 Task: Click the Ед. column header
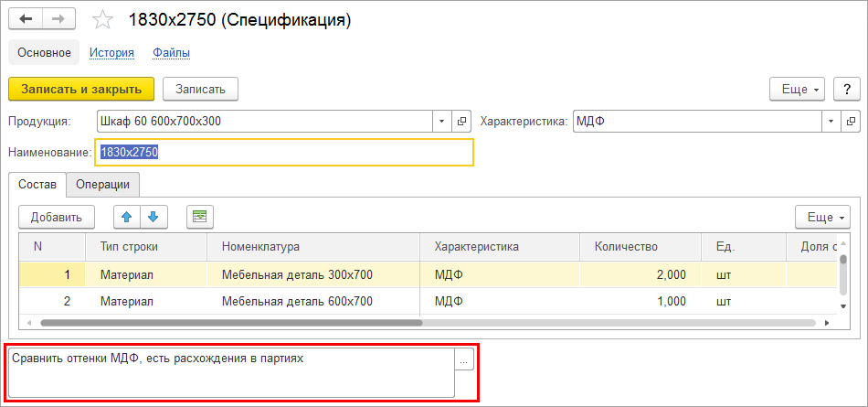coord(744,247)
